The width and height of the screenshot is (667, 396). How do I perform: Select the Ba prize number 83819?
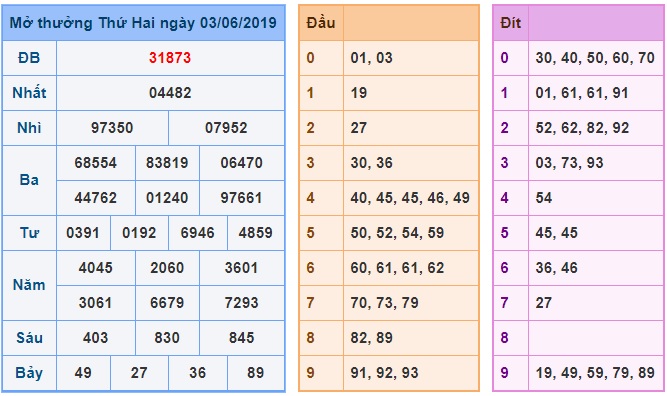(x=167, y=163)
